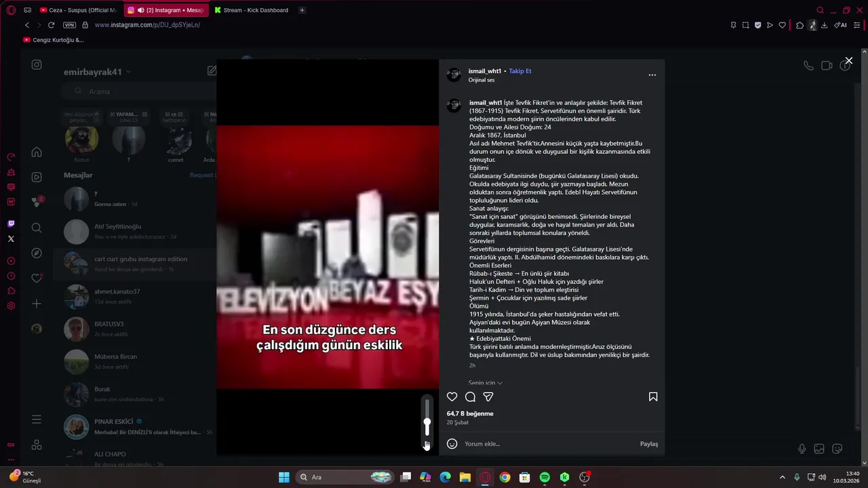Open Opera Aria AI button
This screenshot has width=868, height=488.
[840, 25]
